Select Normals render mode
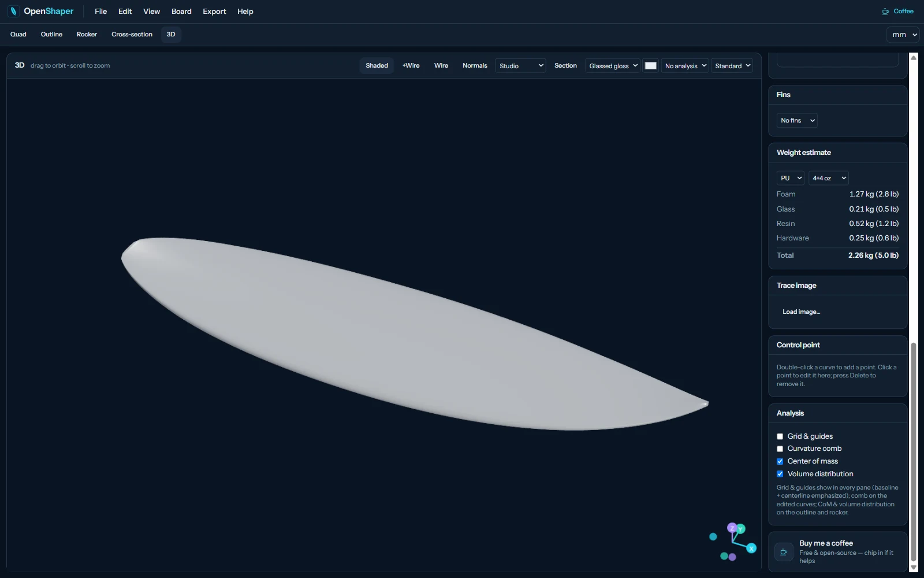 click(475, 65)
